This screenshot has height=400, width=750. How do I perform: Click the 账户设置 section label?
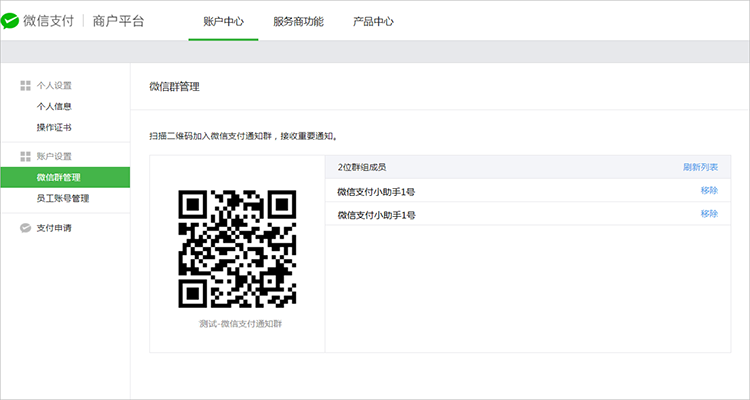click(54, 156)
